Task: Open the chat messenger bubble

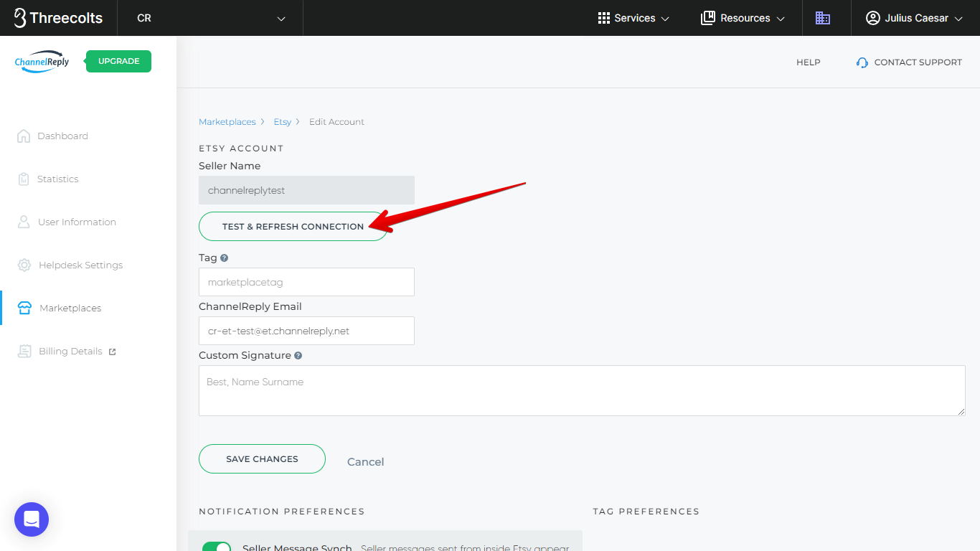Action: click(x=32, y=519)
